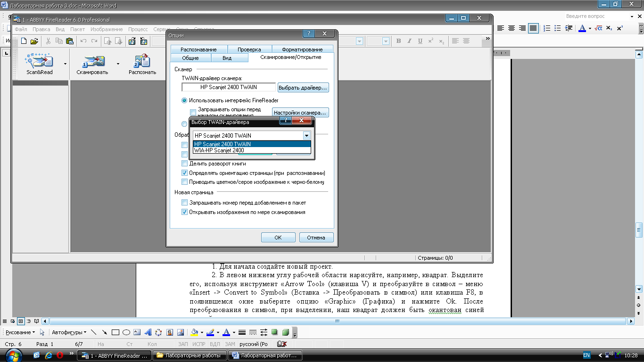Switch to the Форматирование tab
Screen dimensions: 644x362
302,49
